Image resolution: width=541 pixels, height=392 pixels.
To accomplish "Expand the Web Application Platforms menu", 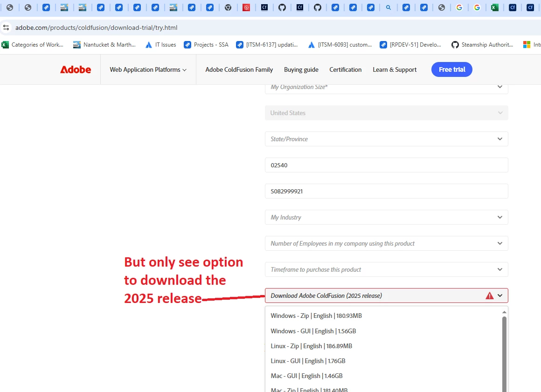I will (148, 69).
